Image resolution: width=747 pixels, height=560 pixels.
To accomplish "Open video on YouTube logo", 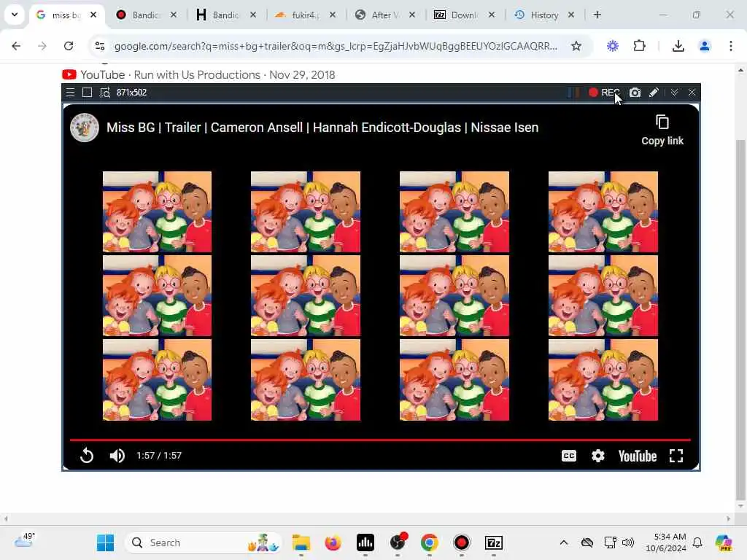I will pos(638,456).
